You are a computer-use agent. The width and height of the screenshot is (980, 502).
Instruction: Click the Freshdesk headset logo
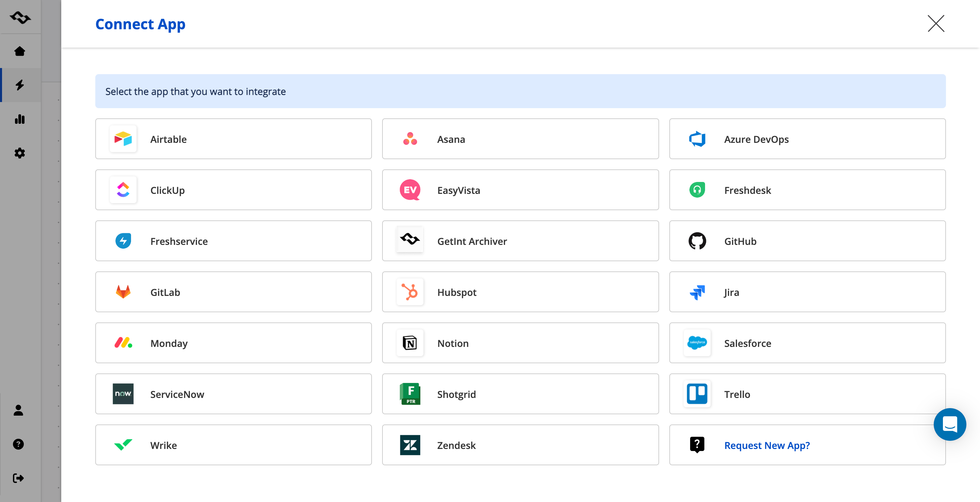pyautogui.click(x=697, y=190)
